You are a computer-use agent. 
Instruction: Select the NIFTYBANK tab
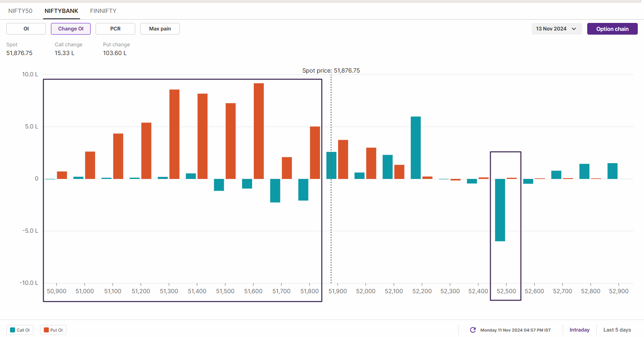tap(61, 11)
